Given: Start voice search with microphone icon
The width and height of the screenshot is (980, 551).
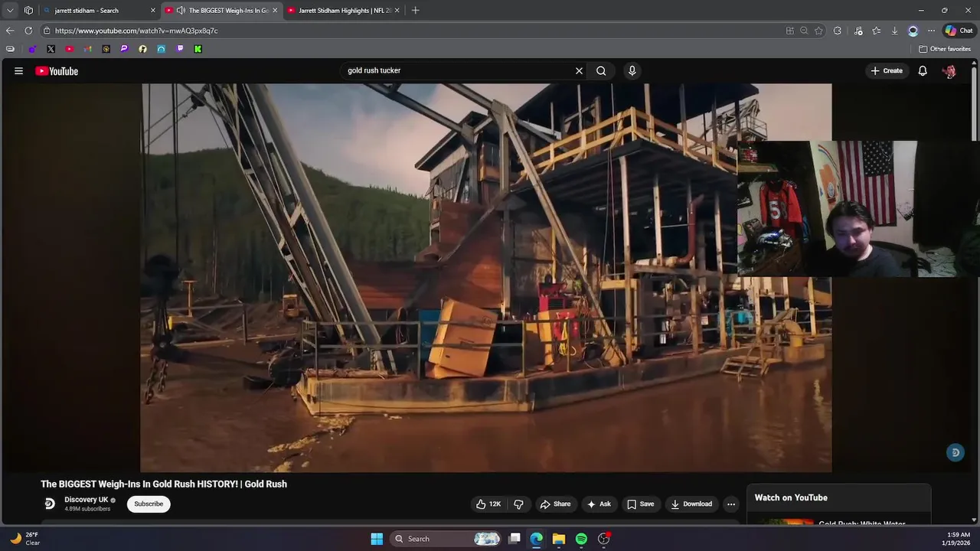Looking at the screenshot, I should 632,70.
